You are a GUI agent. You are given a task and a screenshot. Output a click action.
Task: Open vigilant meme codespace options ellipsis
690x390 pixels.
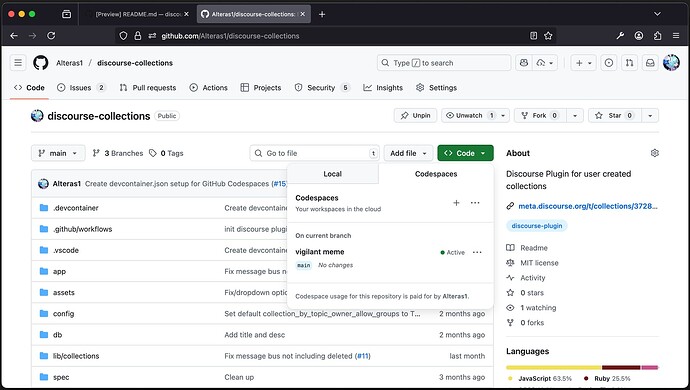(x=477, y=252)
